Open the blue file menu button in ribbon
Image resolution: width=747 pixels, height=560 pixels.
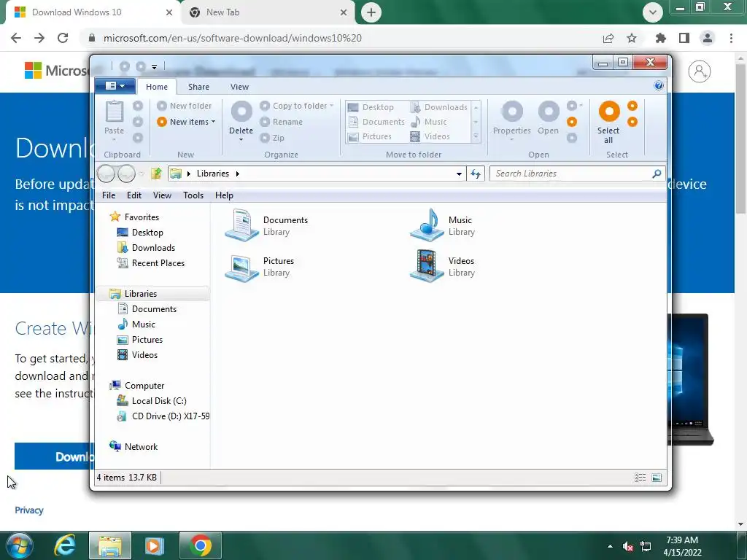[115, 86]
